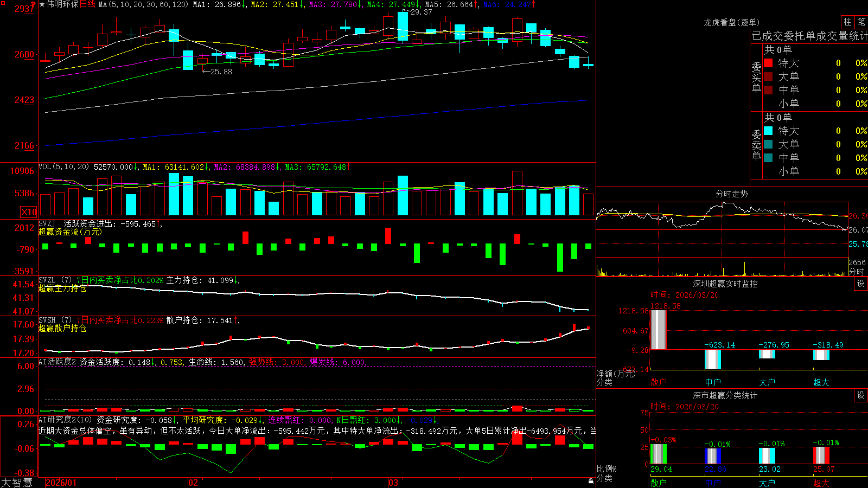Click the 分时走势 panel title
Viewport: 868px width, 488px height.
pyautogui.click(x=732, y=194)
